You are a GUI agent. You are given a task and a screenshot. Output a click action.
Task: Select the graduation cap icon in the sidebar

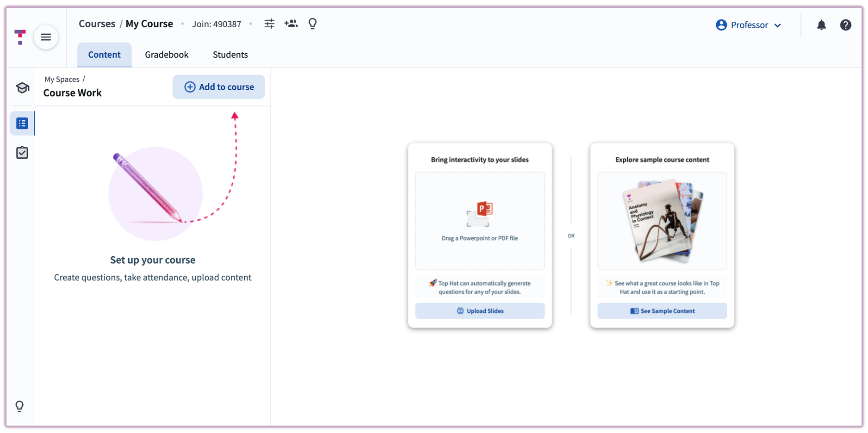(x=22, y=88)
